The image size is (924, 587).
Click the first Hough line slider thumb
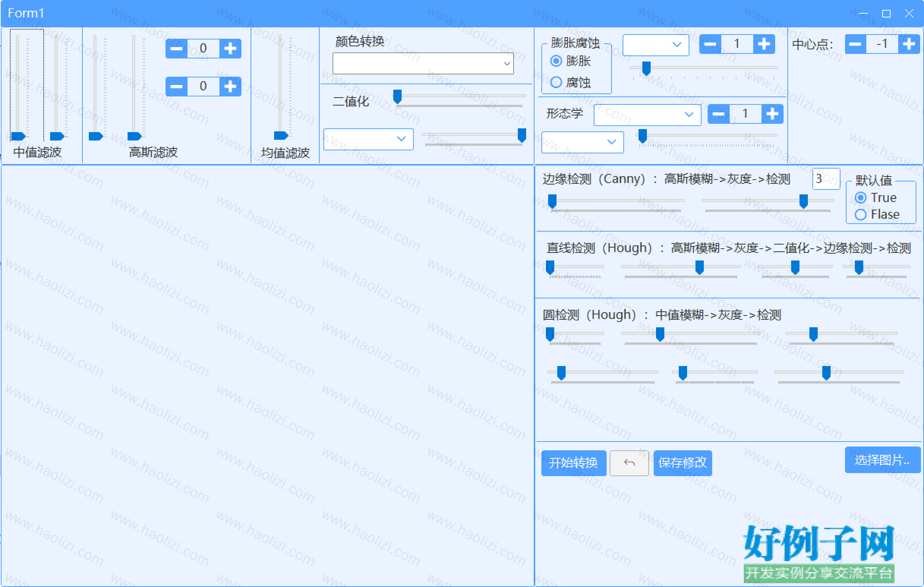click(550, 267)
